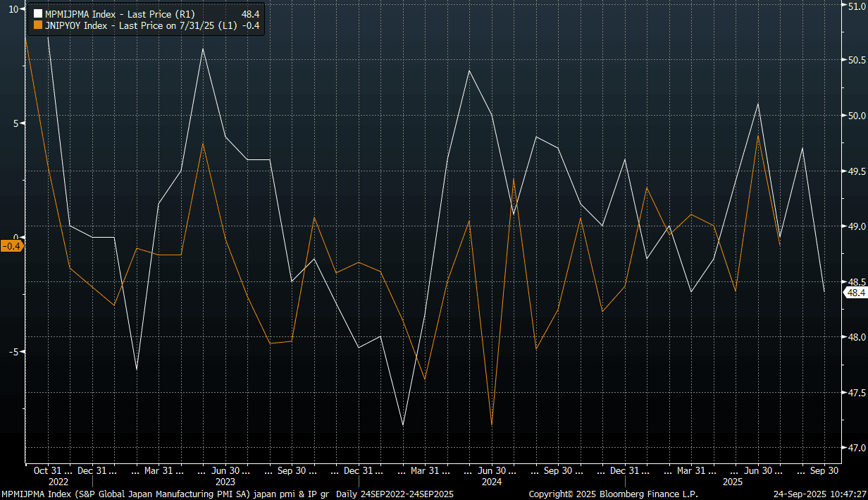Click the 50.0 right axis label
The width and height of the screenshot is (868, 500).
(x=857, y=116)
